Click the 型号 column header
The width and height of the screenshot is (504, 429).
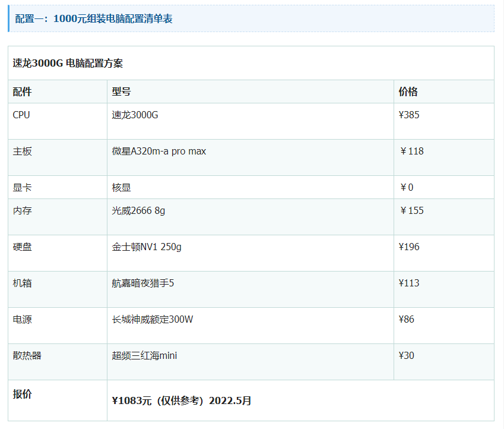121,92
